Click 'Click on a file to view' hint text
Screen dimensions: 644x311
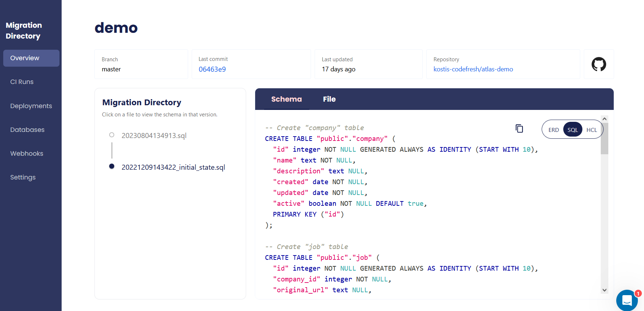160,115
